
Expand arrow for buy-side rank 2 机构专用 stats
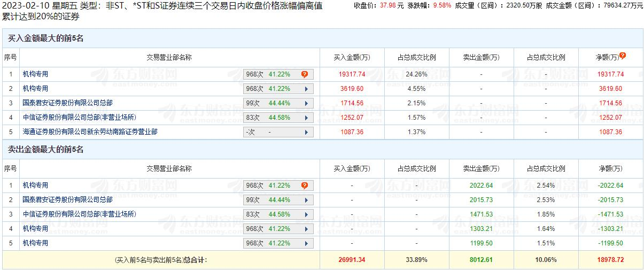(306, 89)
